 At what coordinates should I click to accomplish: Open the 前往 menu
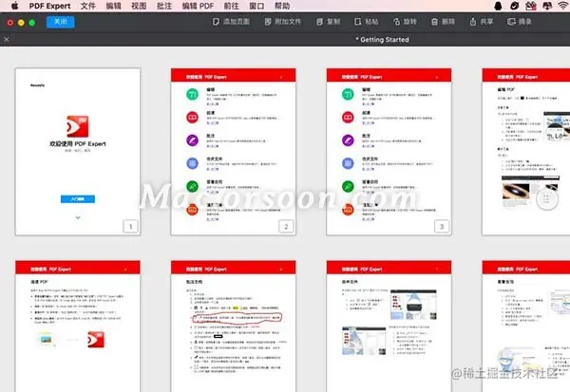[231, 6]
